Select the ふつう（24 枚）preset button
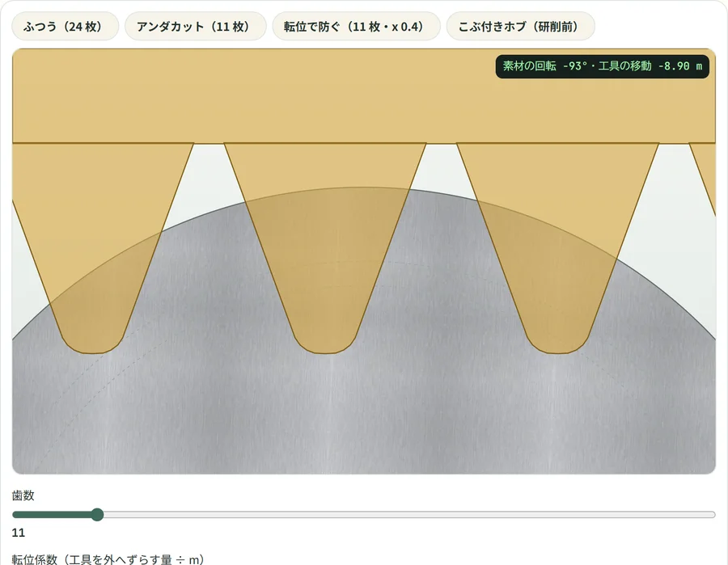 [65, 27]
